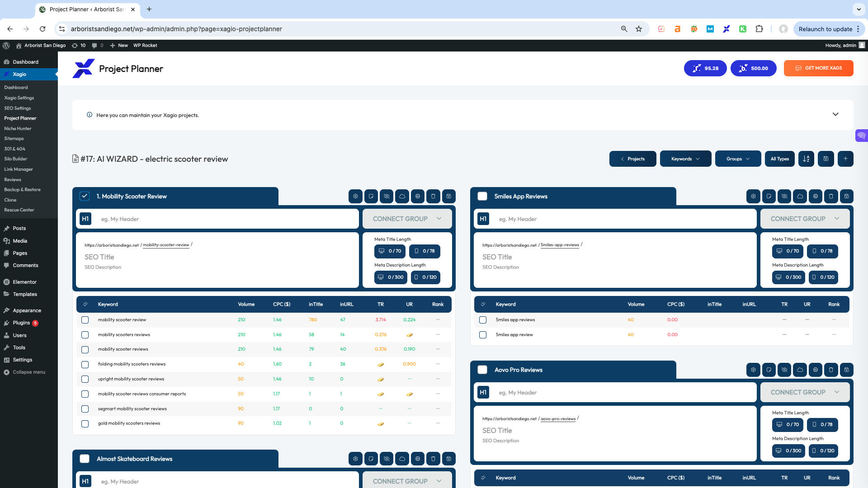The image size is (868, 488).
Task: Open browser extensions puzzle icon
Action: (759, 29)
